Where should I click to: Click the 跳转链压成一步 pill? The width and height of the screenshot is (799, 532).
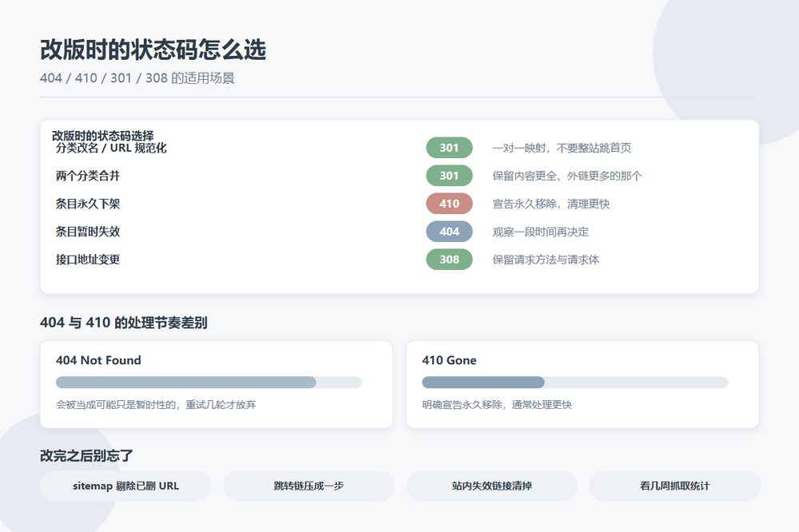tap(308, 486)
